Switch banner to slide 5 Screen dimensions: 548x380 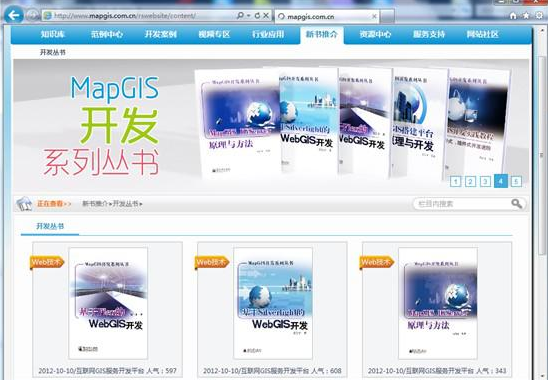516,181
